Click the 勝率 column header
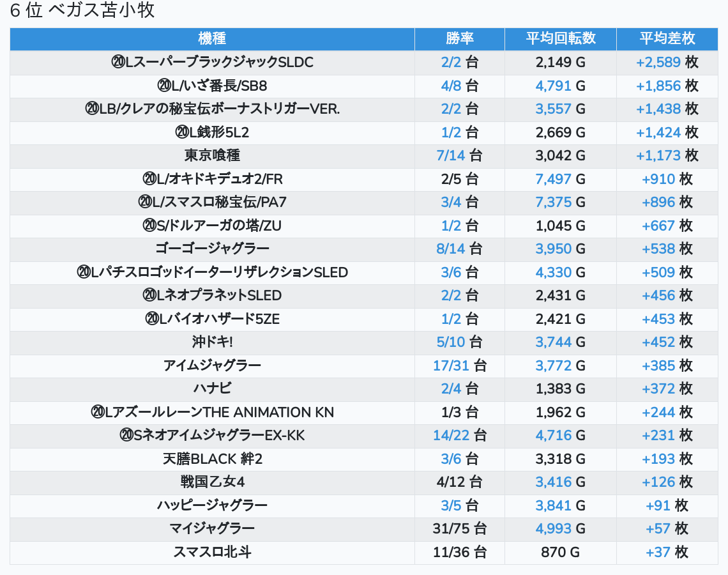The width and height of the screenshot is (728, 575). 459,38
